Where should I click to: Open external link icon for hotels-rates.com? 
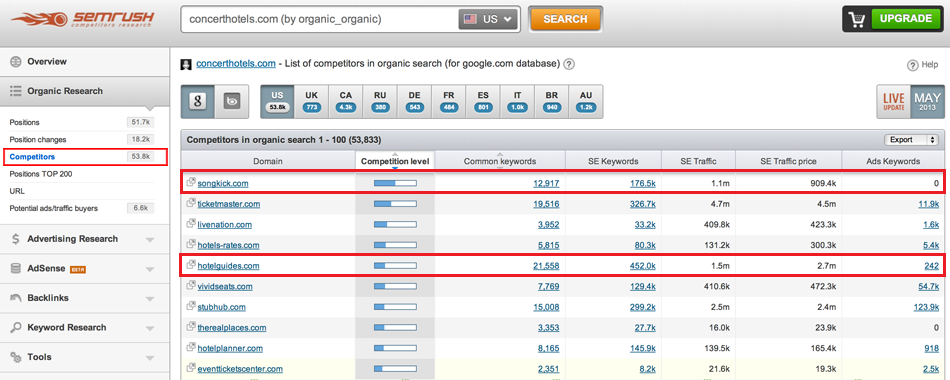point(191,244)
